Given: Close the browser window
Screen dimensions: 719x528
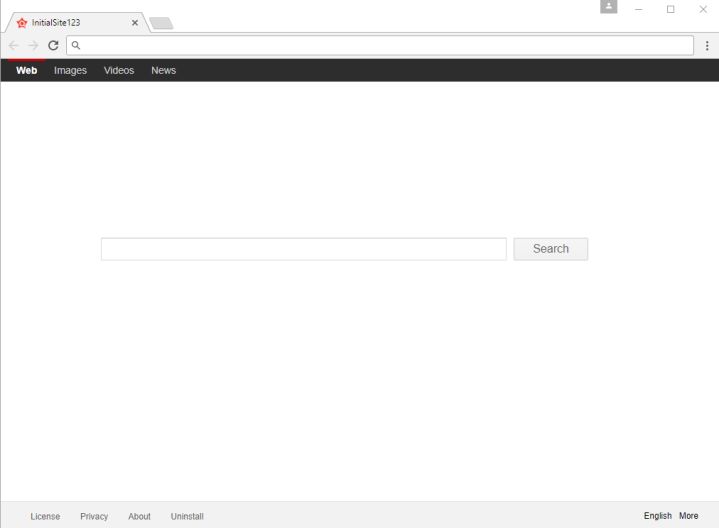Looking at the screenshot, I should coord(703,9).
